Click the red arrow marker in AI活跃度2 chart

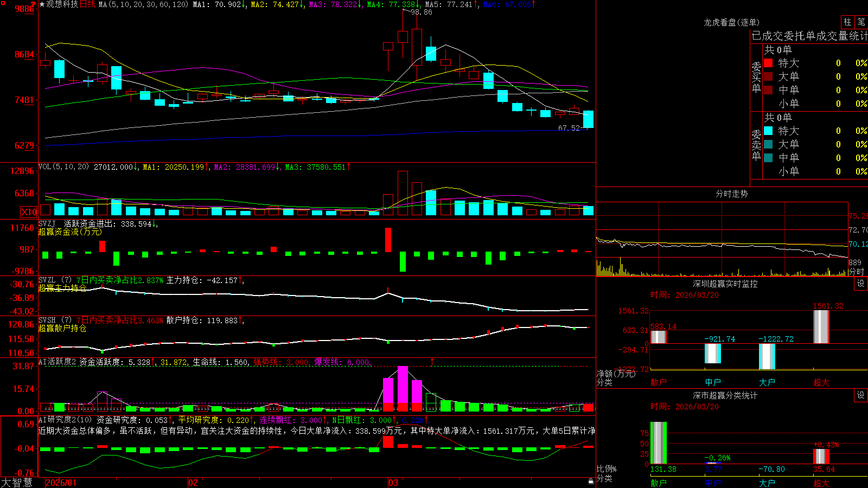[432, 361]
